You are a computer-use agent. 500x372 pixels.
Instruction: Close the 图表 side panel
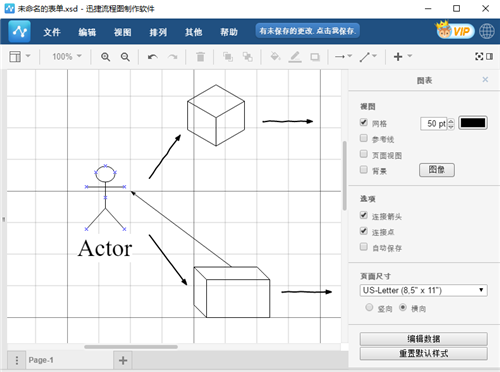(x=485, y=79)
